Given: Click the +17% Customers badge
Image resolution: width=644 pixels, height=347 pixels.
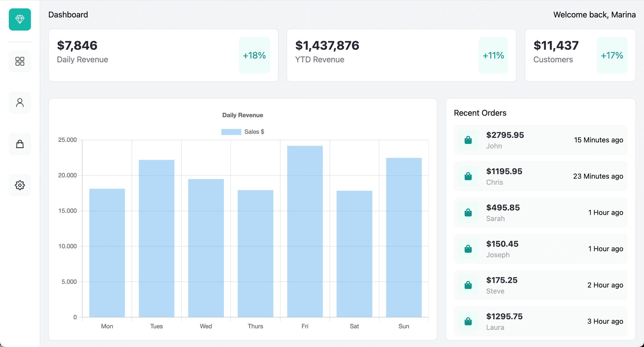Looking at the screenshot, I should point(612,55).
